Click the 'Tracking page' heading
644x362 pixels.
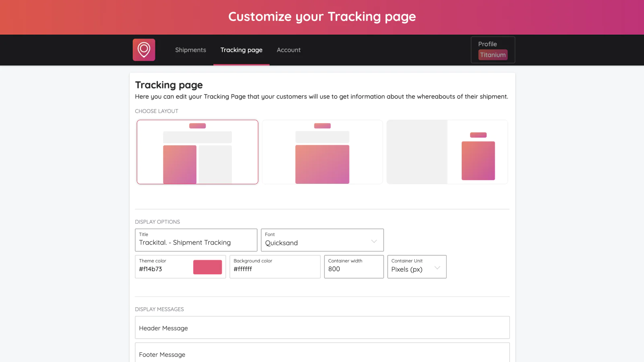(169, 85)
